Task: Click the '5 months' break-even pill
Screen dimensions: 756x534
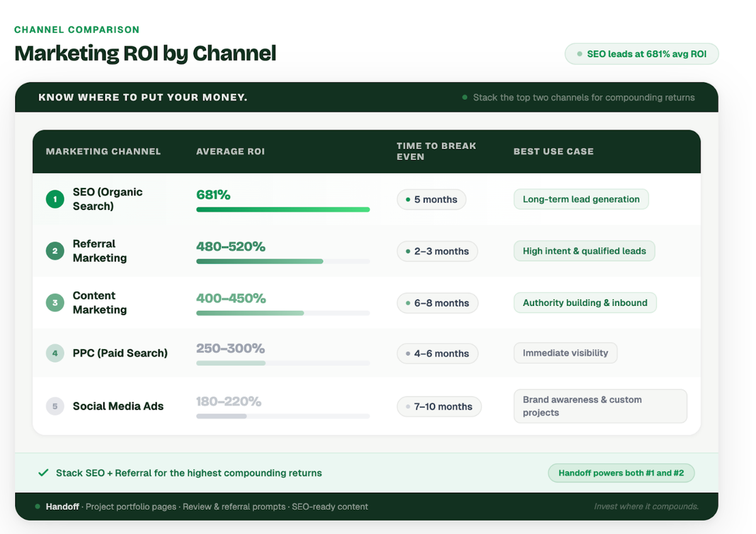Action: (432, 199)
